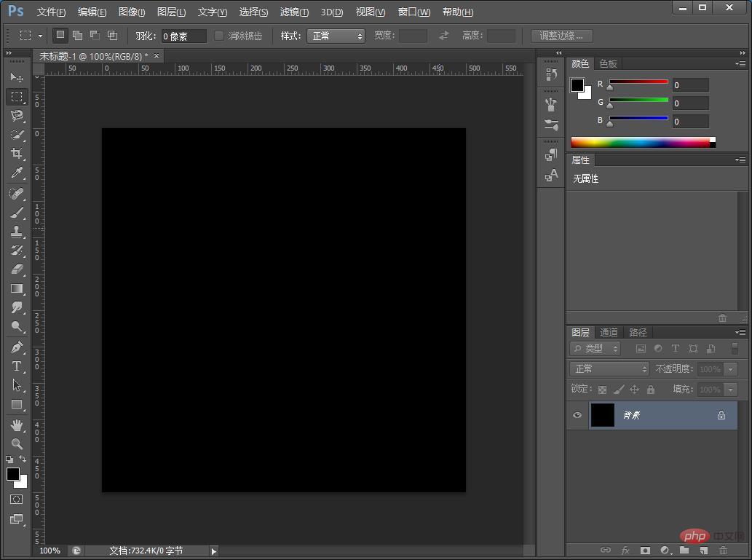Open the layer filter 类型 dropdown
Viewport: 752px width, 560px height.
pyautogui.click(x=595, y=348)
